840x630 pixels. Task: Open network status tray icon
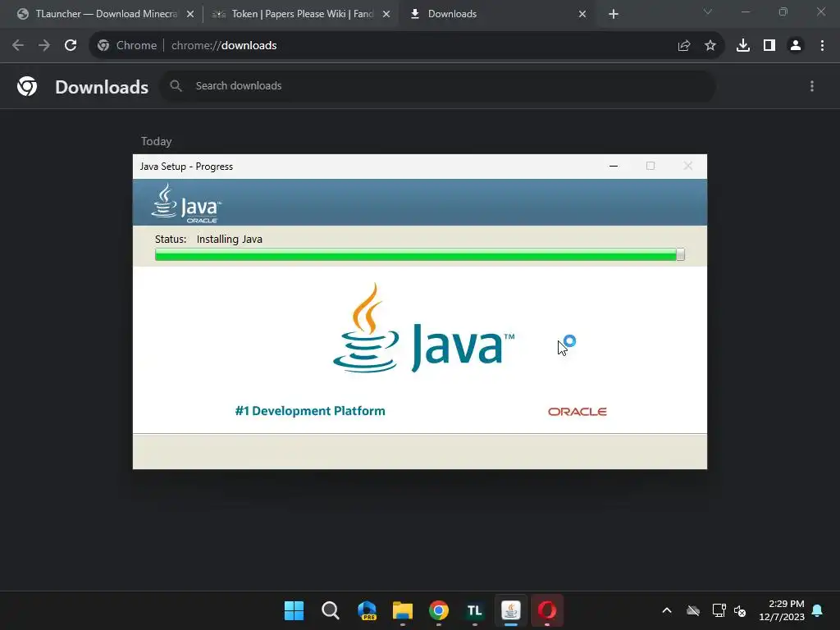pyautogui.click(x=719, y=610)
